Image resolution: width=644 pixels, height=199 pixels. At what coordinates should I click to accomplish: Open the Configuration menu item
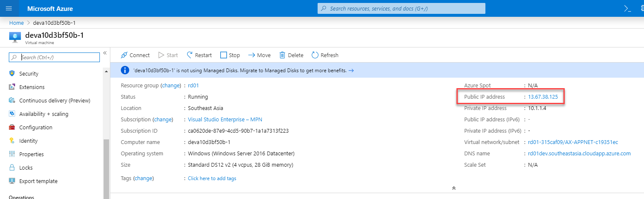tap(36, 127)
